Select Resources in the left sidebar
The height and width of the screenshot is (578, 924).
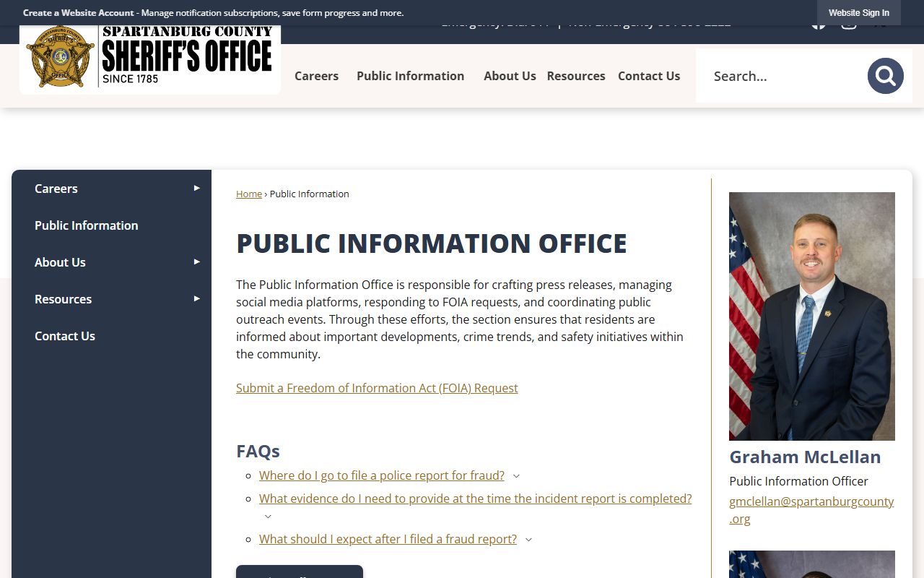tap(63, 299)
